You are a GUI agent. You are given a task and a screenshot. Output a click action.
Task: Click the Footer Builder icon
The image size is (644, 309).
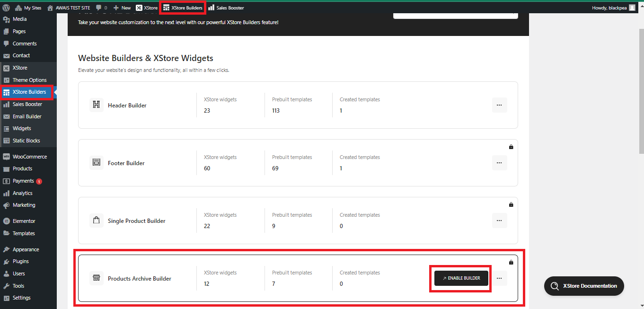pos(97,163)
